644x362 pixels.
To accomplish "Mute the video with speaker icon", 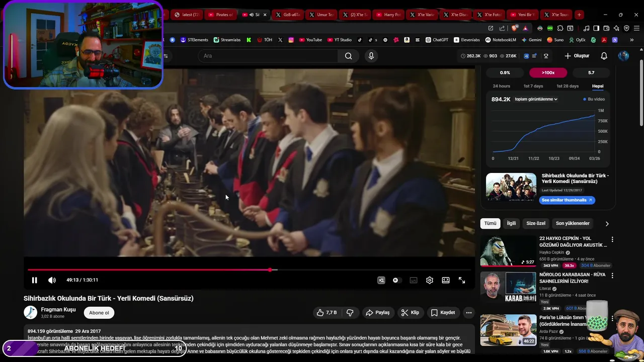I will (52, 280).
